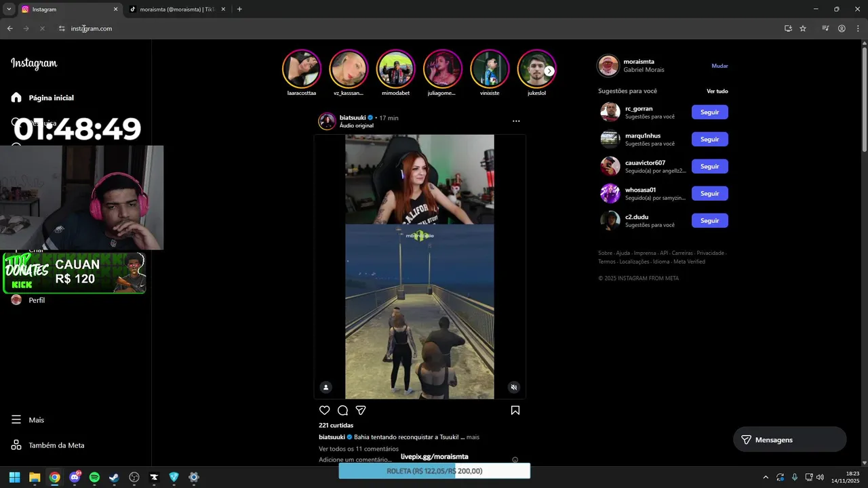Viewport: 868px width, 488px height.
Task: Open the emoji picker in comment box
Action: tap(515, 460)
